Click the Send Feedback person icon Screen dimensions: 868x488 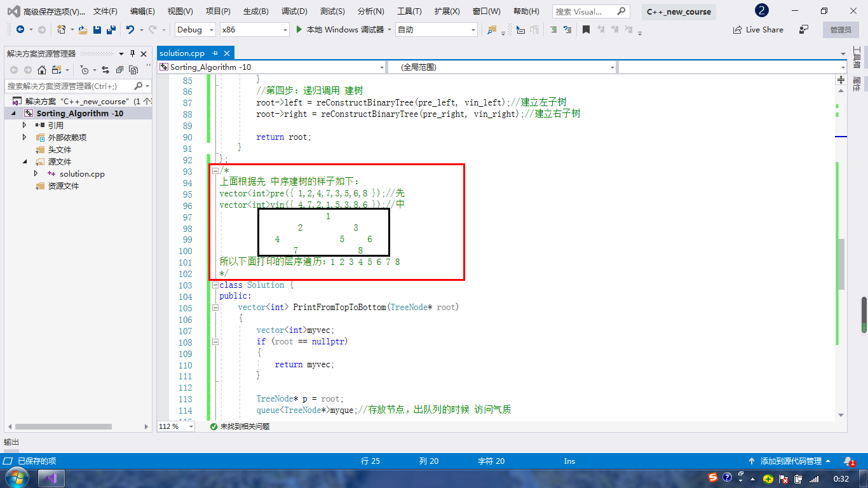(804, 29)
